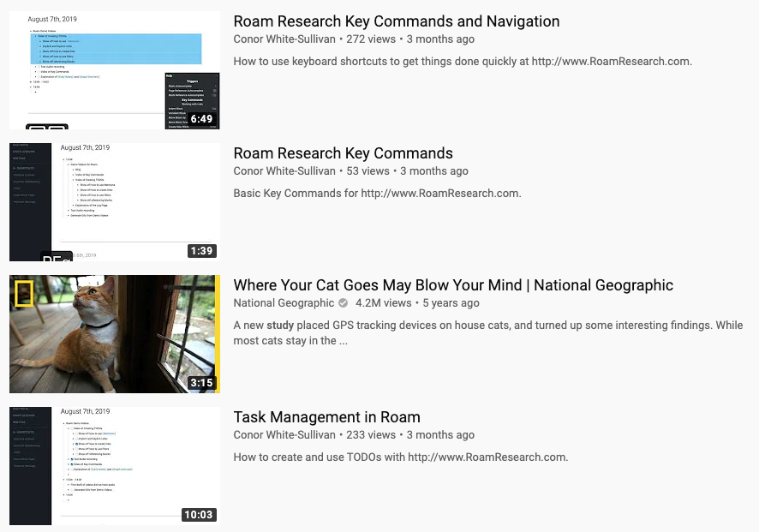Click description about GPS tracking devices on cats
759x532 pixels.
(488, 332)
